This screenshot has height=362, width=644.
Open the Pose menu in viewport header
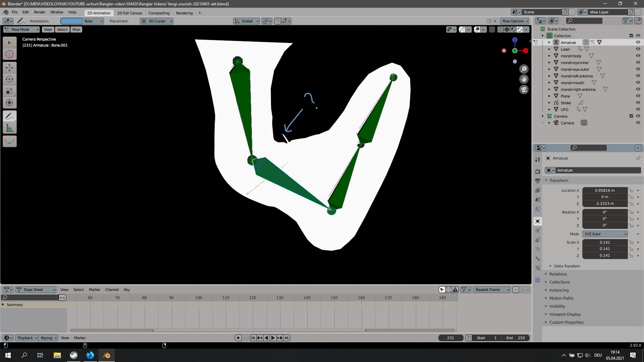click(76, 29)
